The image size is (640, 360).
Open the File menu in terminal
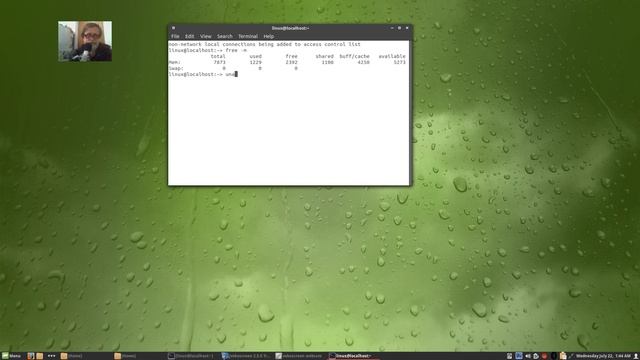(175, 36)
